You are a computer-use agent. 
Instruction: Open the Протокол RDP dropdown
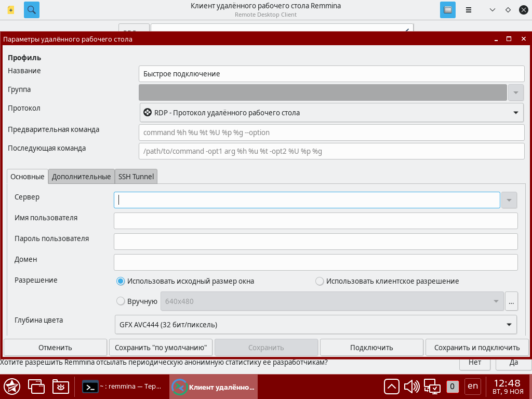click(x=331, y=113)
